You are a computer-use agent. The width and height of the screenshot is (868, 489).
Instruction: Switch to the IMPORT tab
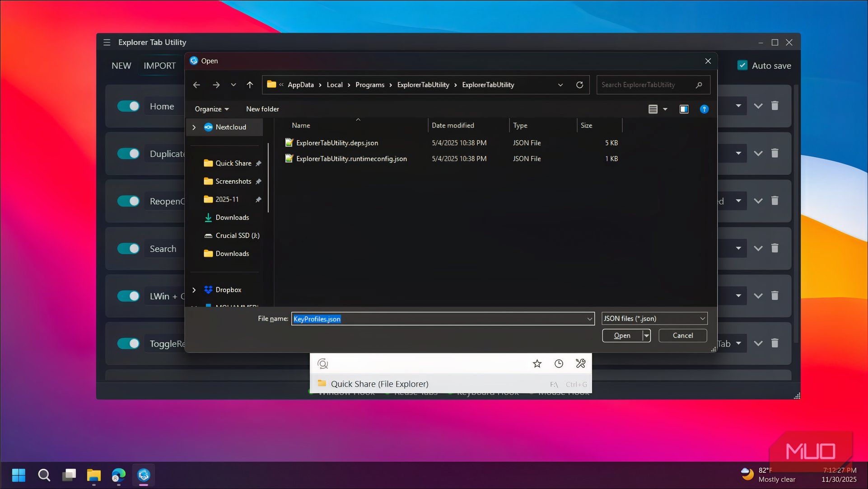[x=159, y=66]
